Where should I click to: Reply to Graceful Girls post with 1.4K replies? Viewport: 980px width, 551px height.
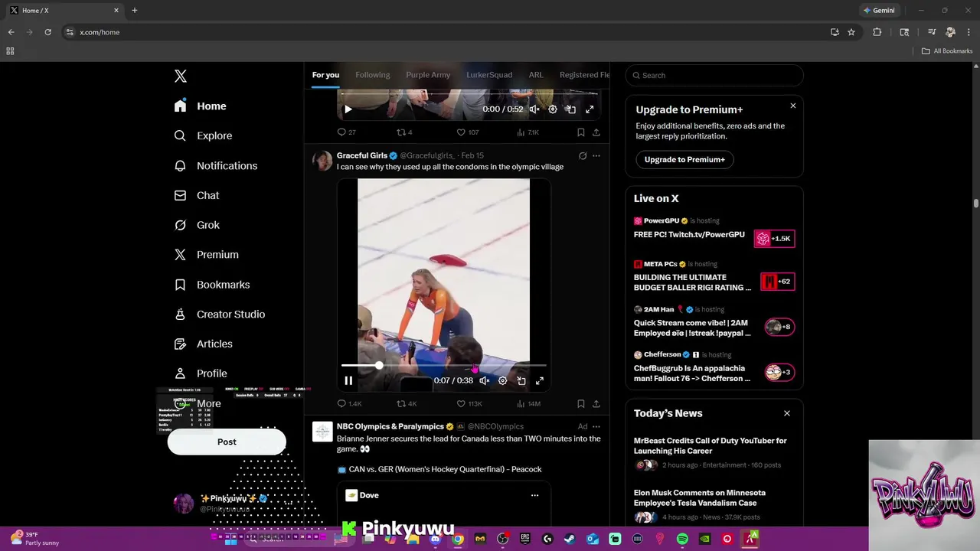pyautogui.click(x=349, y=403)
